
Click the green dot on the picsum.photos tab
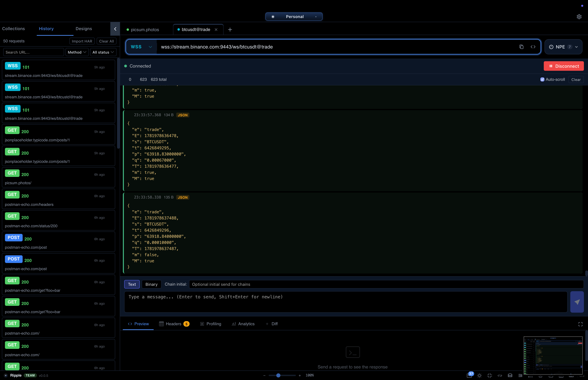[128, 30]
